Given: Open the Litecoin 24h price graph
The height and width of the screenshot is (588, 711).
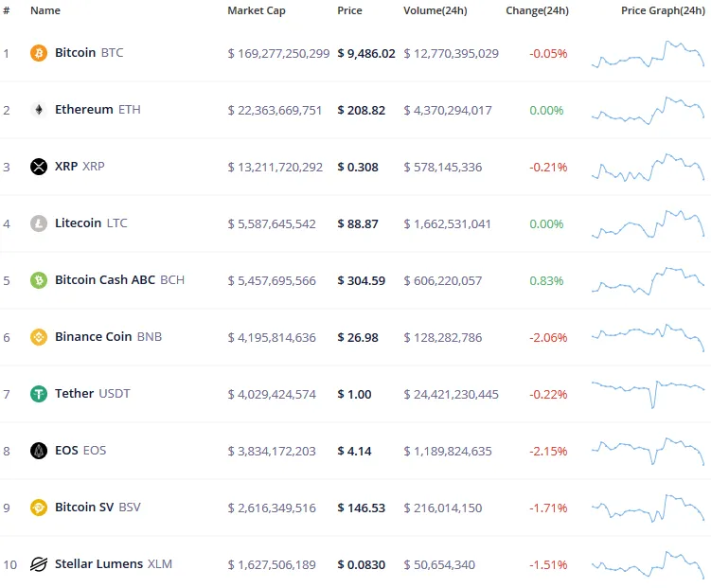Looking at the screenshot, I should (x=648, y=224).
